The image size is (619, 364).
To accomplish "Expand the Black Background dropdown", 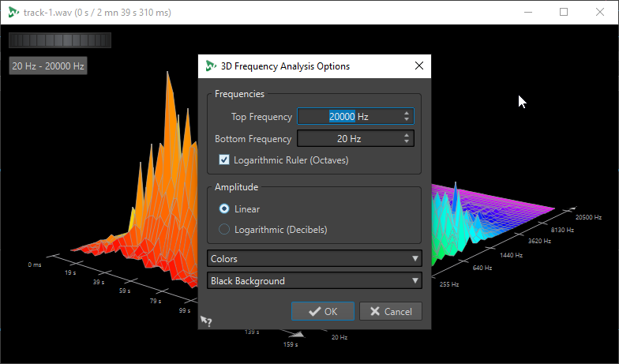I will tap(314, 280).
